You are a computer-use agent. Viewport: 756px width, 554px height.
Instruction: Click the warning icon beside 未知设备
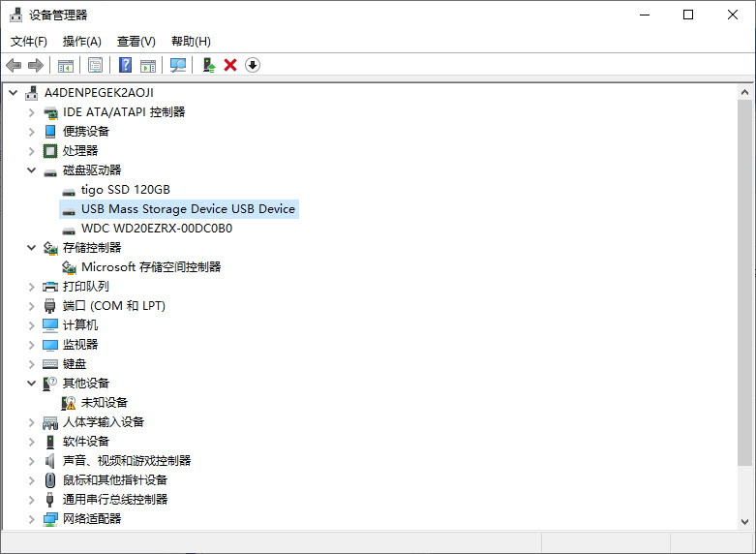click(x=69, y=403)
